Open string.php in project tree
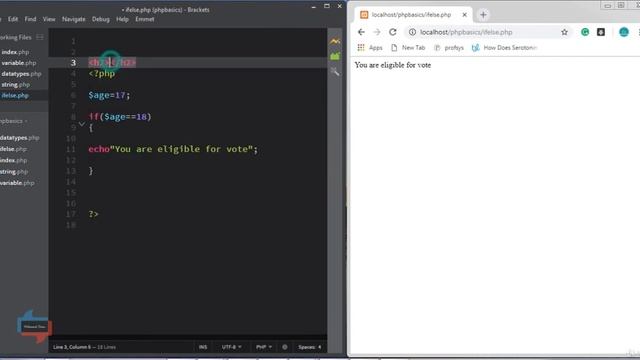This screenshot has width=640, height=360. pos(14,172)
